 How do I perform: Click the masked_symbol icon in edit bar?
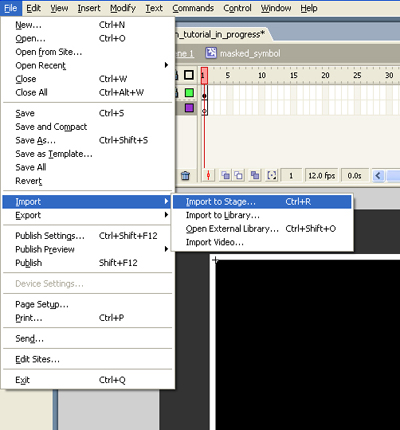211,53
